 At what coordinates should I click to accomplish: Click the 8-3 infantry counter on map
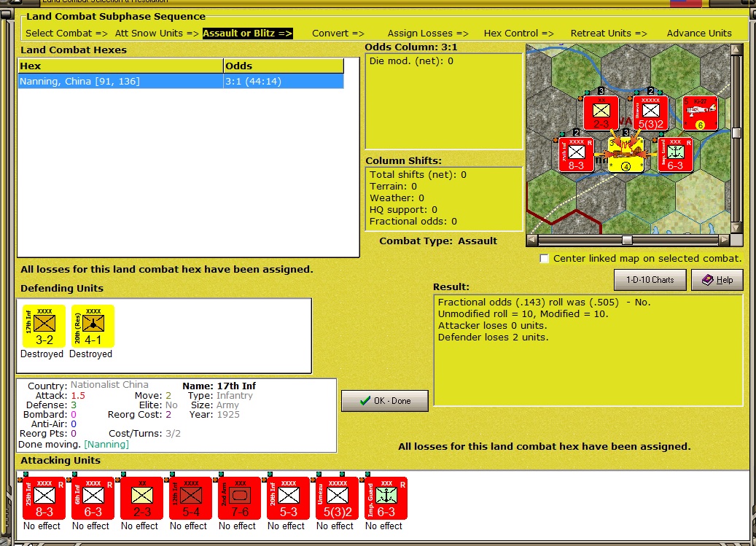point(576,155)
